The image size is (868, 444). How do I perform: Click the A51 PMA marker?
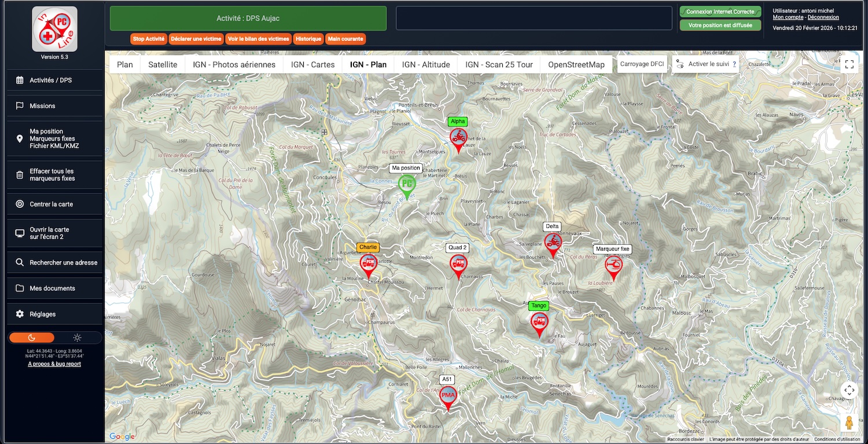click(448, 396)
